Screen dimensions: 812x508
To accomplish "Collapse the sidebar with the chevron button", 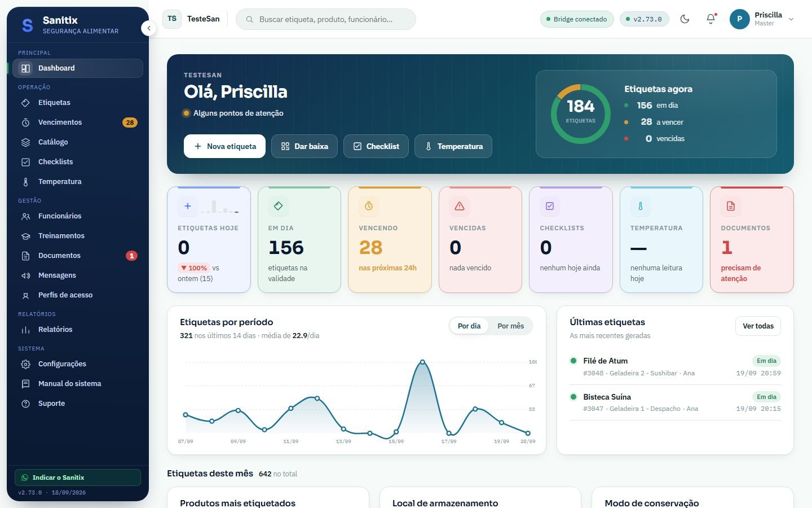I will 148,28.
